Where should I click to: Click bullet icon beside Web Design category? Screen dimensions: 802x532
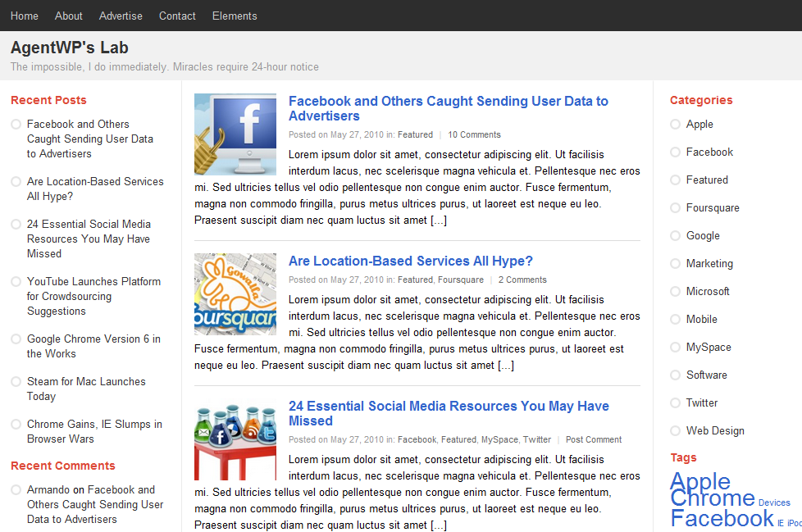tap(675, 431)
